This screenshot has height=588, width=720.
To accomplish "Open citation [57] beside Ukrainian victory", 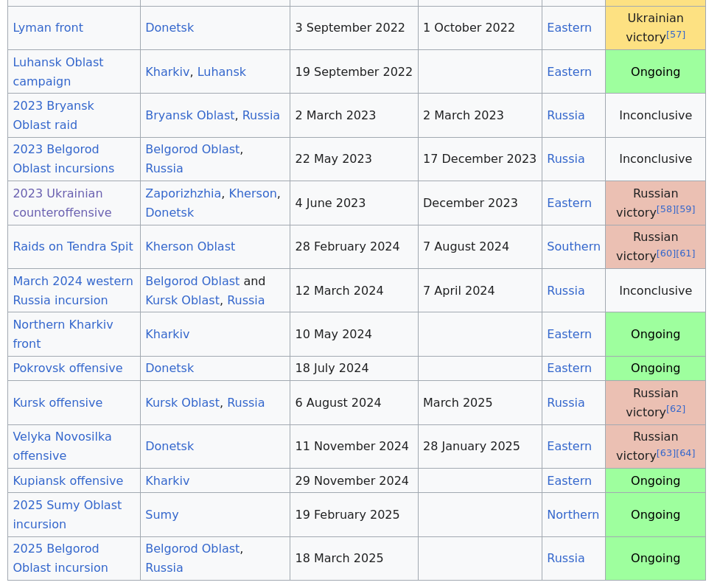I will point(676,35).
